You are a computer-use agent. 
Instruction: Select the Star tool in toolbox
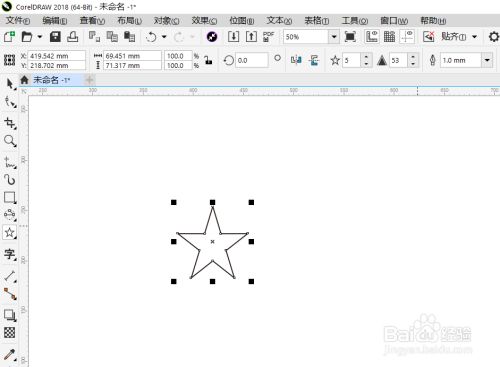pyautogui.click(x=10, y=232)
